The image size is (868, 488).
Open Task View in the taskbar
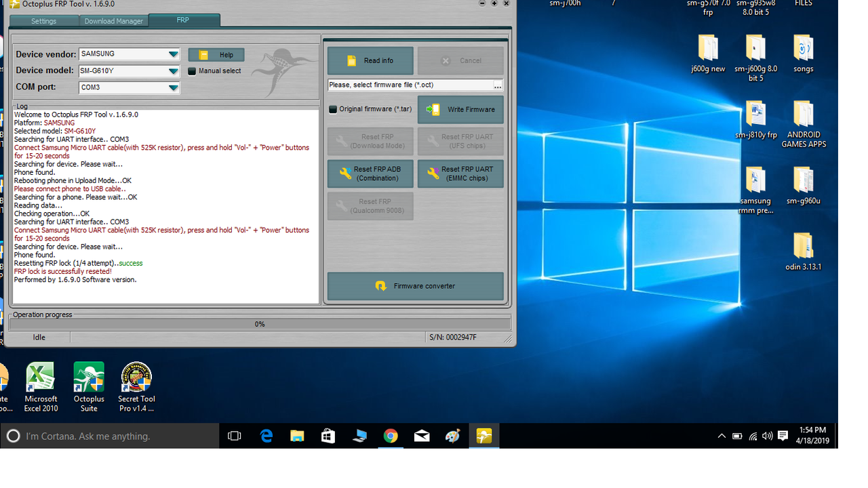coord(235,436)
